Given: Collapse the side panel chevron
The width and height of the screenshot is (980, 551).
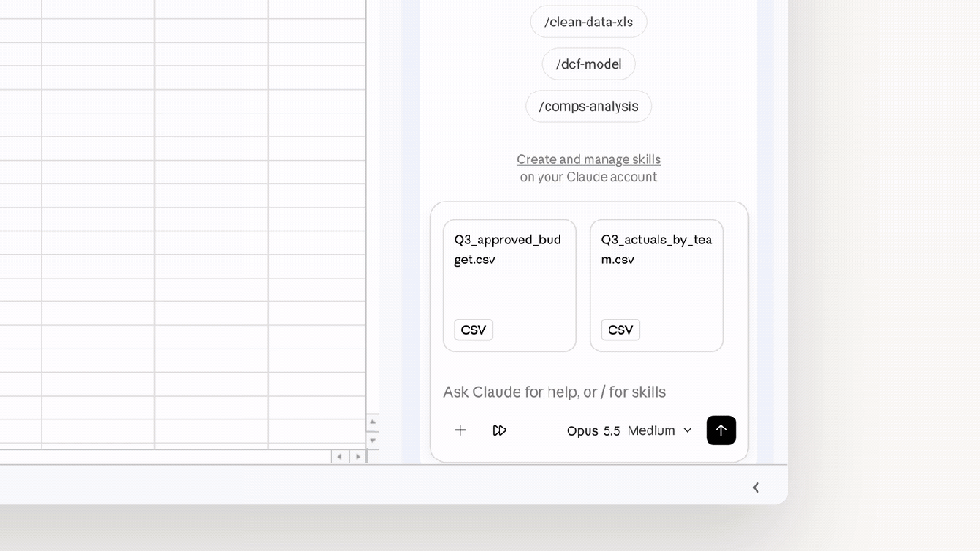Looking at the screenshot, I should (x=756, y=487).
